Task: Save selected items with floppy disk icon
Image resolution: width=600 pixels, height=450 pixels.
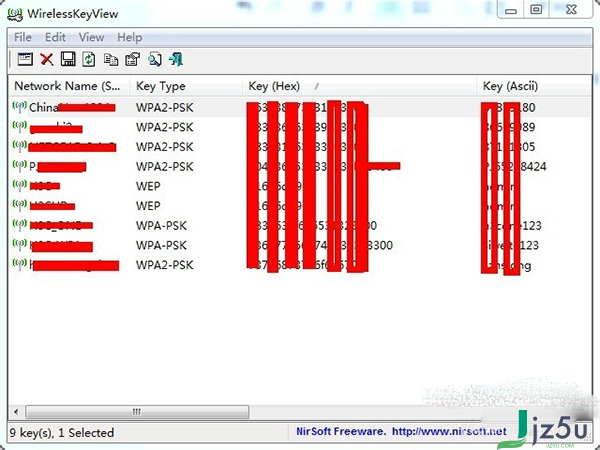Action: [68, 59]
